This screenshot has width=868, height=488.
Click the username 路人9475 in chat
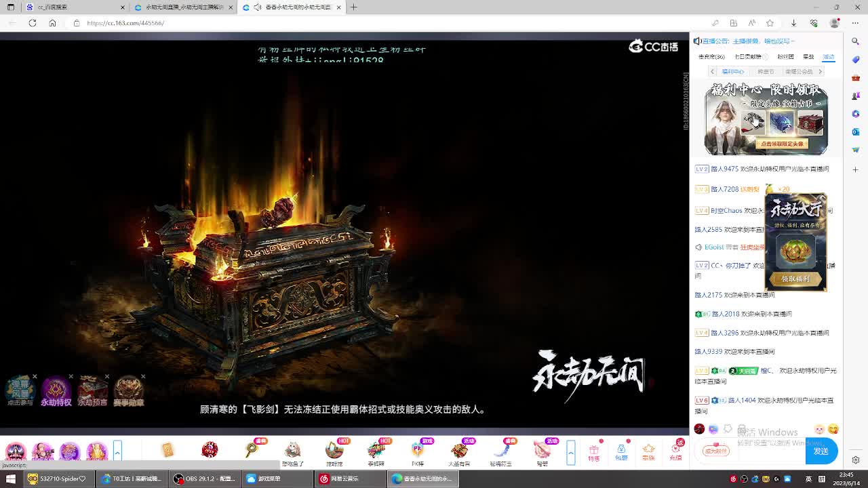click(x=724, y=169)
